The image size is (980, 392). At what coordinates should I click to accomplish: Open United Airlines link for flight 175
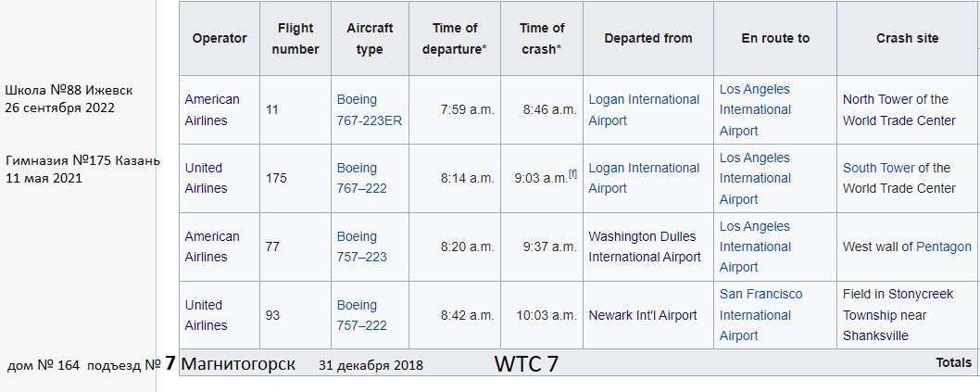pyautogui.click(x=206, y=178)
